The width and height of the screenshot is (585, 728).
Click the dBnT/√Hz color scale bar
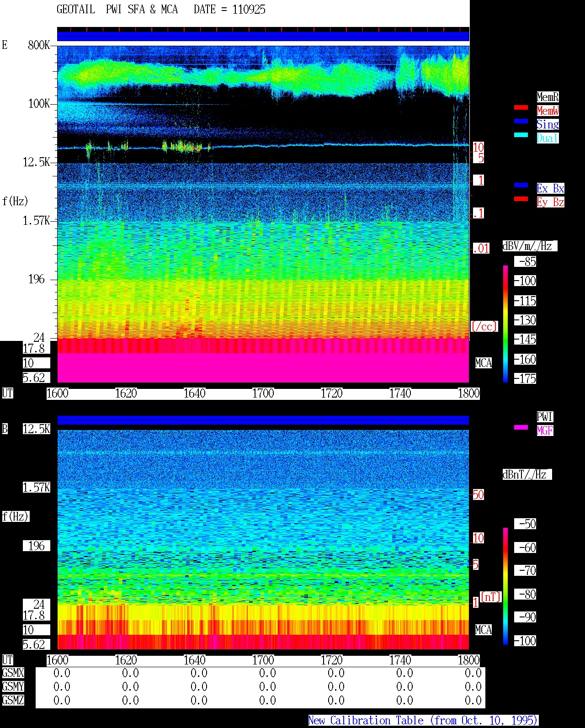(x=505, y=586)
